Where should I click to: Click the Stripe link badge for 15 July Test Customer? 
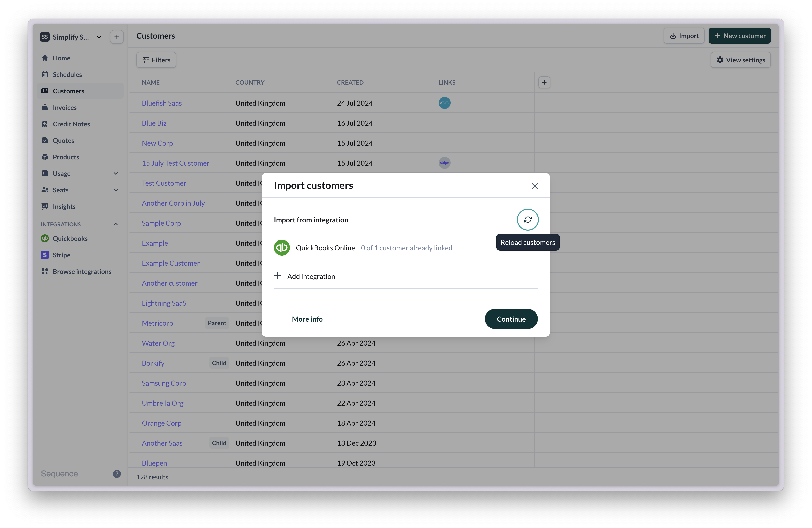tap(444, 163)
